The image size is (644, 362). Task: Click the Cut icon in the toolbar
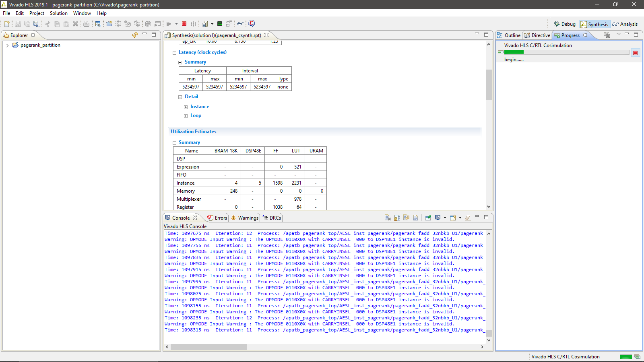tap(47, 24)
